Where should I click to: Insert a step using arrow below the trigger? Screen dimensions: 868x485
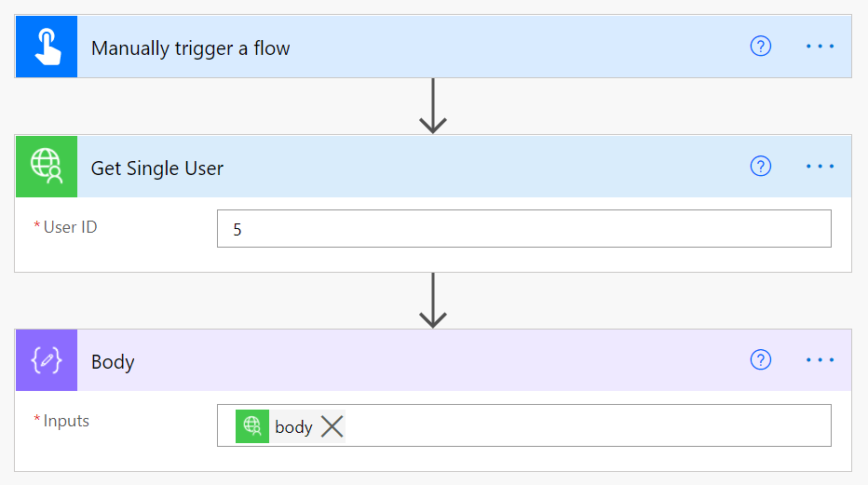pos(433,106)
